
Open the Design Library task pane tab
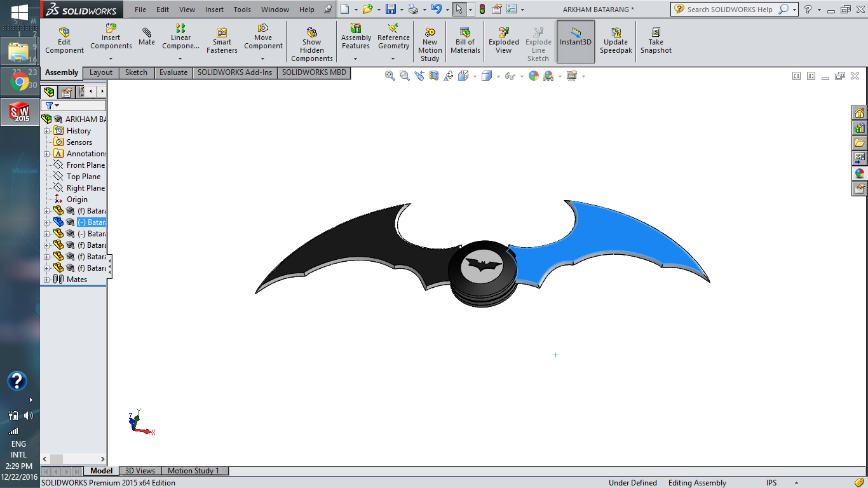860,128
